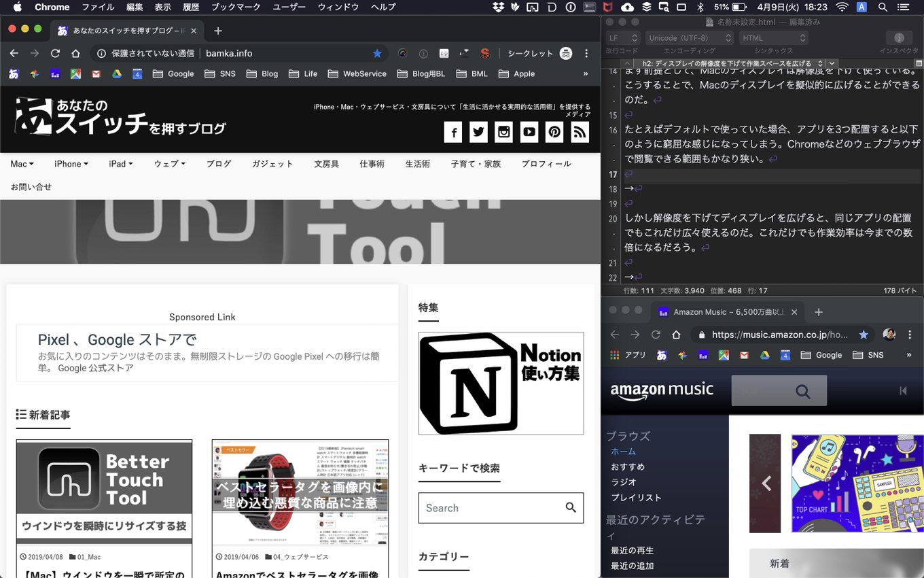The height and width of the screenshot is (578, 924).
Task: Click the Amazon Music search magnifier
Action: [x=803, y=391]
